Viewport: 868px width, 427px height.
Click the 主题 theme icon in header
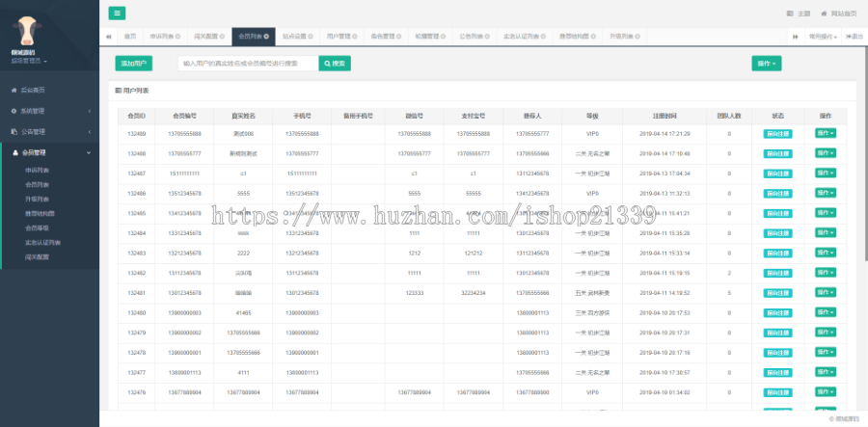(x=790, y=13)
